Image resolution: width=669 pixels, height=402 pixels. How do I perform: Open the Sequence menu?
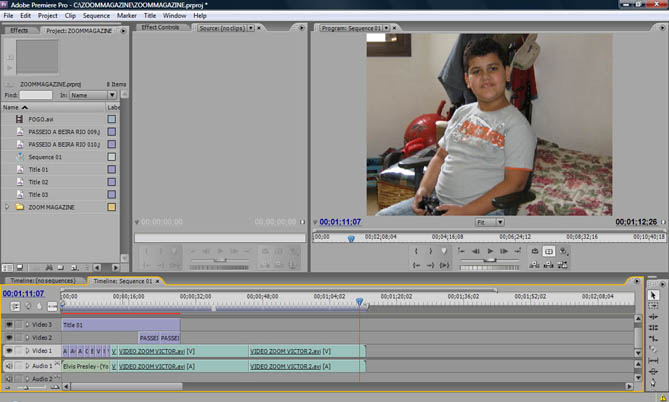click(x=96, y=16)
